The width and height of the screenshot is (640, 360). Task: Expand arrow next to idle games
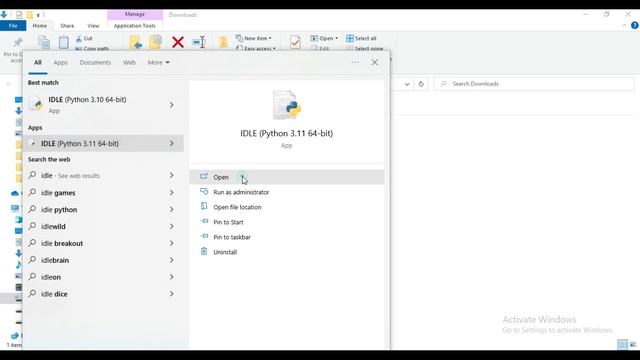[x=172, y=193]
